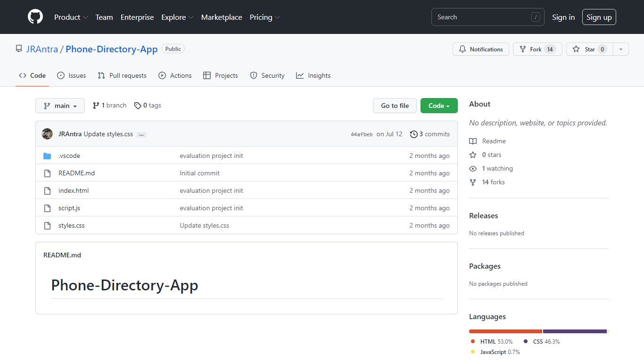Open the Packages heading link
644x362 pixels.
485,266
